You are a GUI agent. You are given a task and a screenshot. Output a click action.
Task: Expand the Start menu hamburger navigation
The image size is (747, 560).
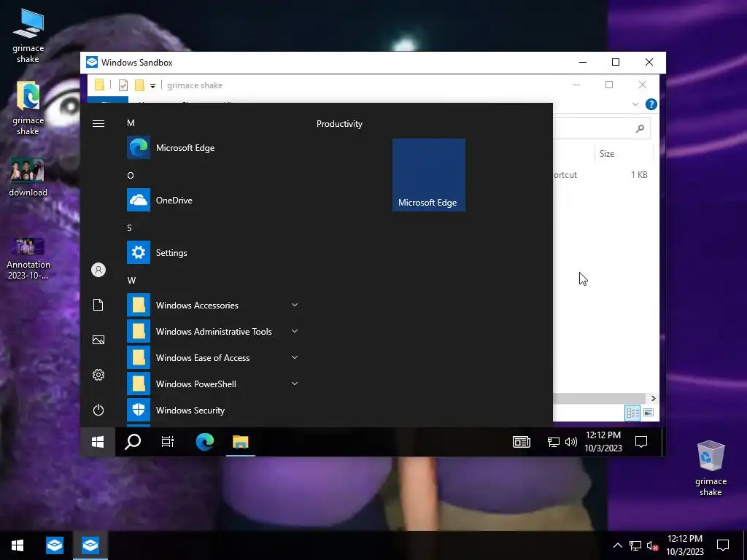click(x=98, y=124)
